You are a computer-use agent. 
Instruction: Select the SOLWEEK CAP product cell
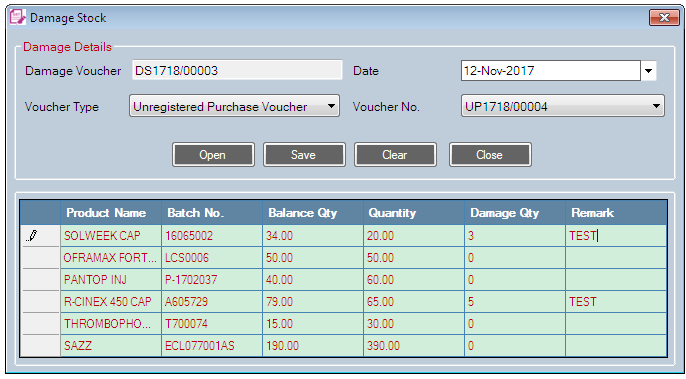111,236
